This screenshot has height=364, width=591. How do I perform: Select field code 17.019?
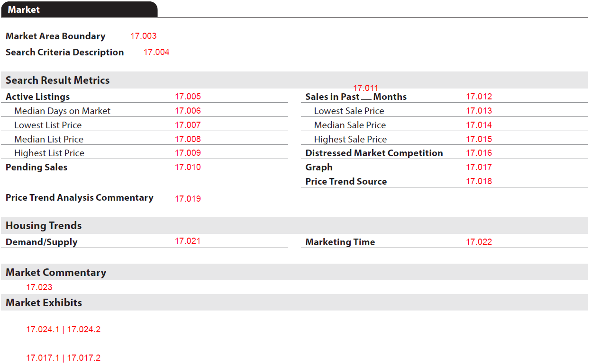(x=188, y=199)
